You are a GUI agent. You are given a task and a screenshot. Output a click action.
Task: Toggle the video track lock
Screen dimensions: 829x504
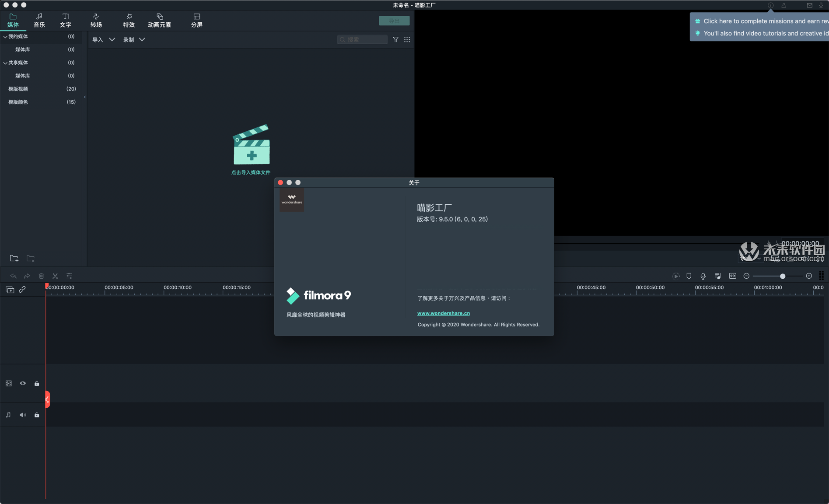pos(37,383)
